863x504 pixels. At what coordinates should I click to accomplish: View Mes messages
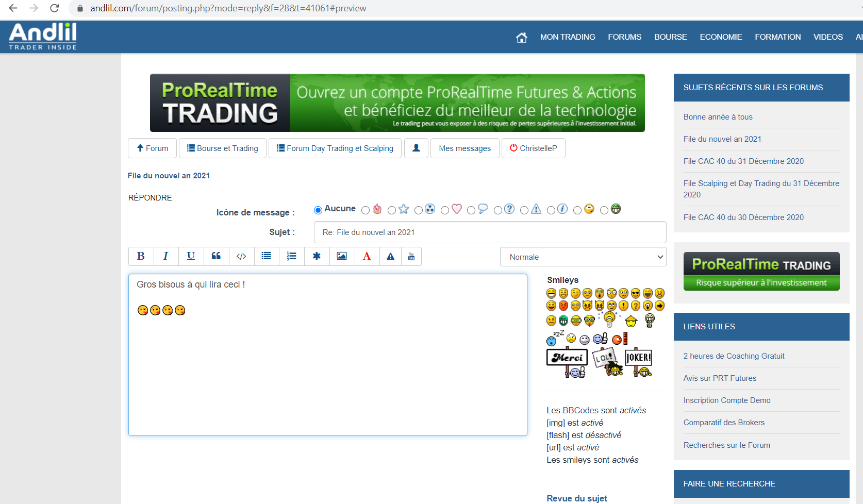(x=465, y=148)
